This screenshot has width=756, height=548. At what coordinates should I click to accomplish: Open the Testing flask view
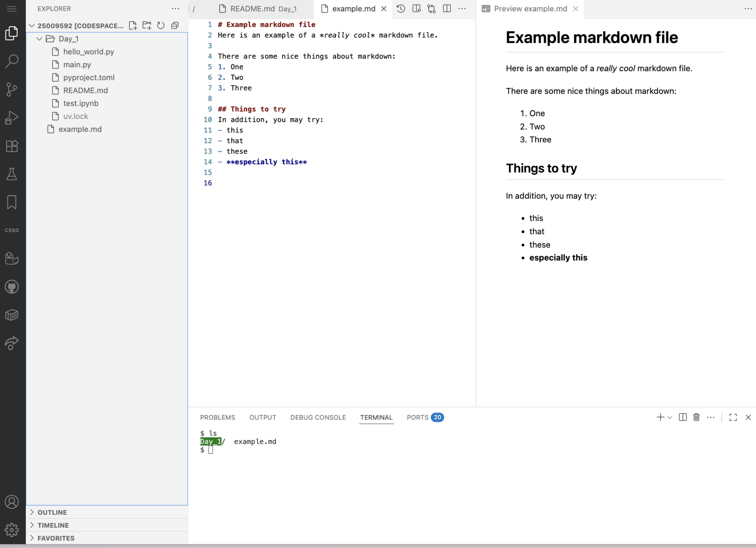pyautogui.click(x=12, y=174)
